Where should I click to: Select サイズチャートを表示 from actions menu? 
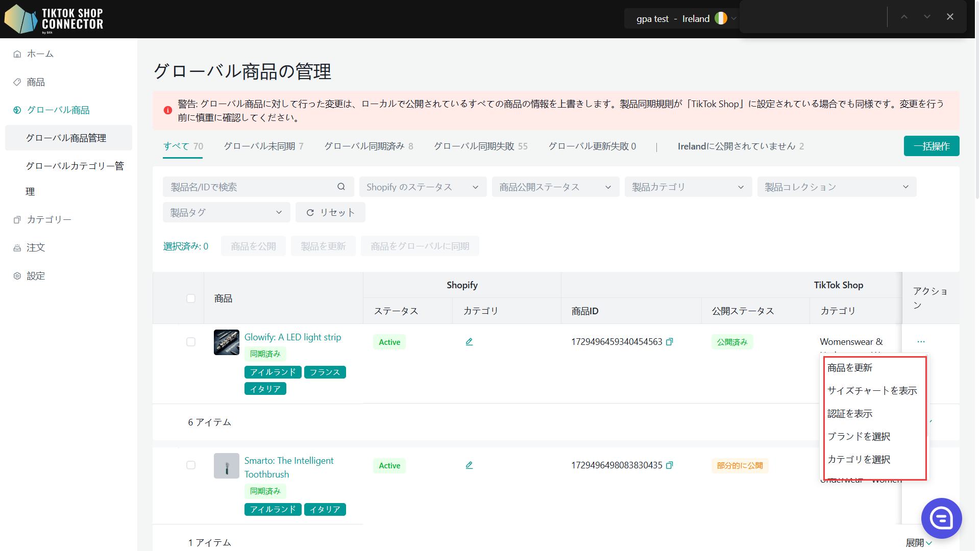pyautogui.click(x=875, y=391)
